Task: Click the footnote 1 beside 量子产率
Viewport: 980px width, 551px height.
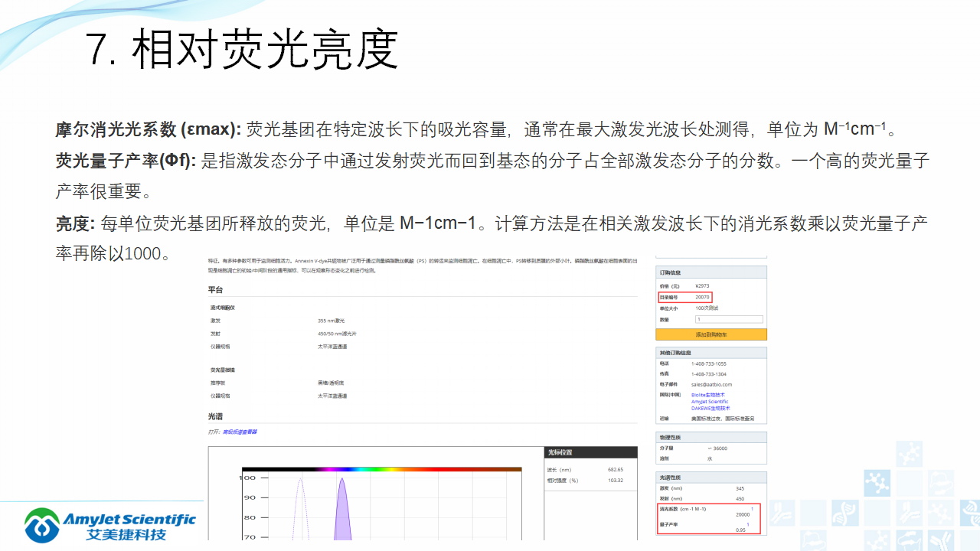Action: [x=747, y=523]
